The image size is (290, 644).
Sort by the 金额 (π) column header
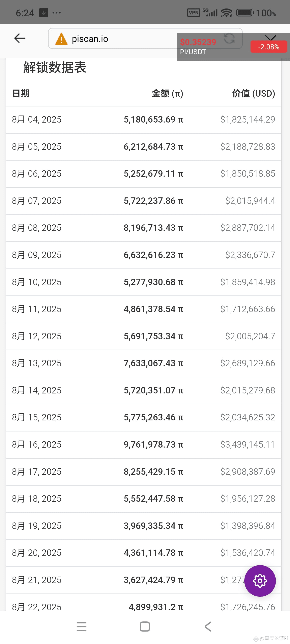[x=167, y=93]
